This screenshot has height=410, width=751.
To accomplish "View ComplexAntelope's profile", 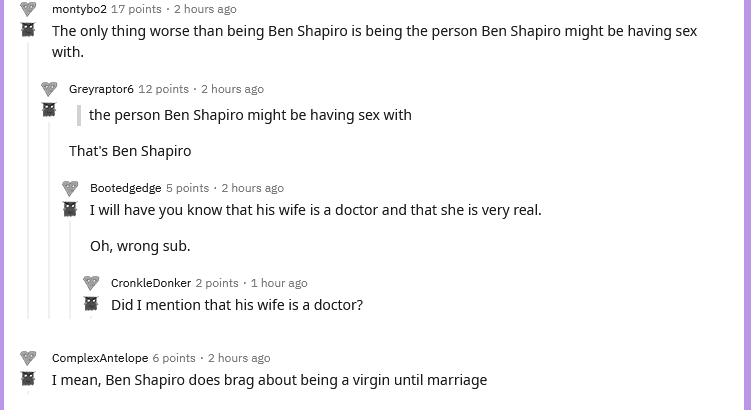I will click(x=100, y=358).
